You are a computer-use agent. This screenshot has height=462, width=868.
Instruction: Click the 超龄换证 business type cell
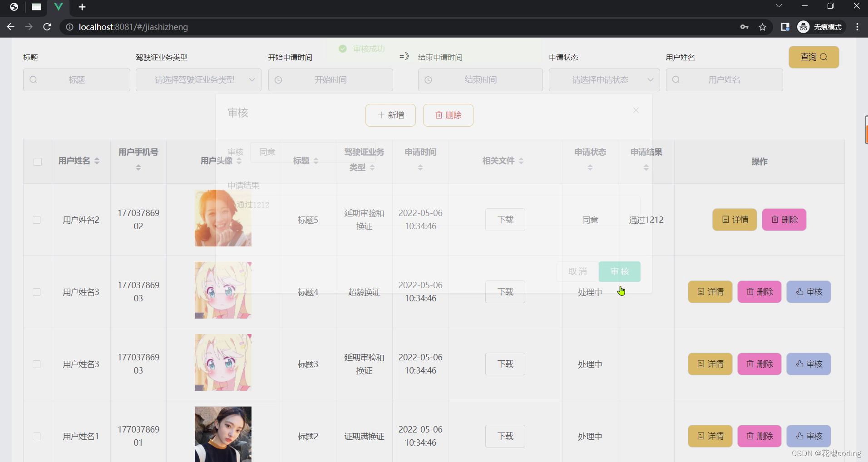(364, 292)
